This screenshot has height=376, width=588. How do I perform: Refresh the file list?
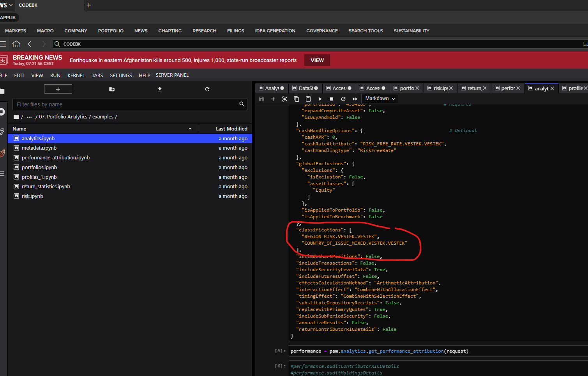coord(207,89)
